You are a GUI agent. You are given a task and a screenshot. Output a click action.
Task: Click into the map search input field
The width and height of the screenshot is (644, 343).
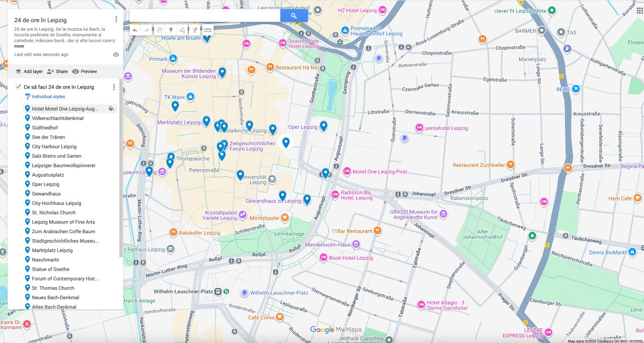pos(205,16)
